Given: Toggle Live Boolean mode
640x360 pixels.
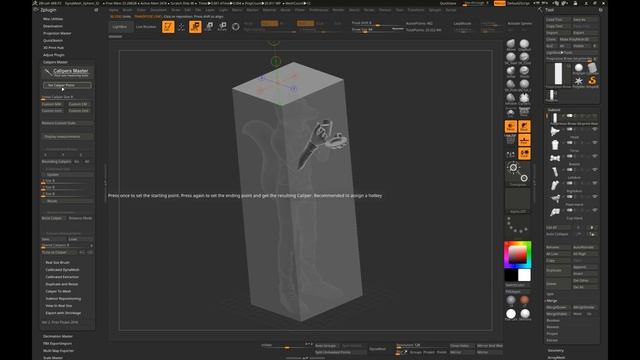Looking at the screenshot, I should (146, 27).
